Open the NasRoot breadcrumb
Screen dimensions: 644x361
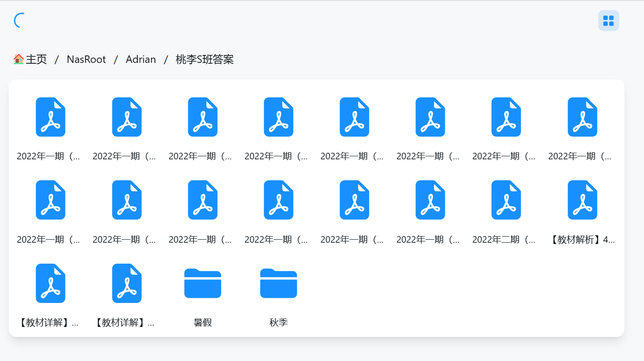click(86, 59)
